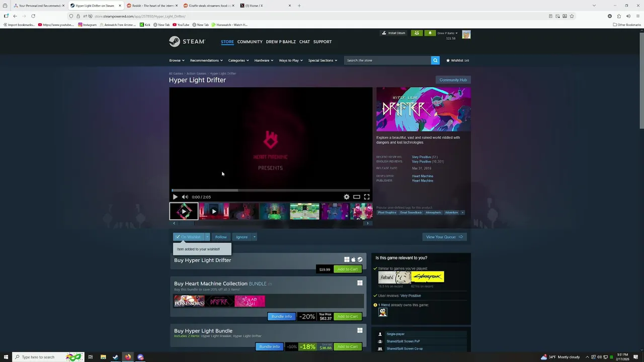Click the Follow button
Screen dimensions: 644x362
(x=221, y=237)
